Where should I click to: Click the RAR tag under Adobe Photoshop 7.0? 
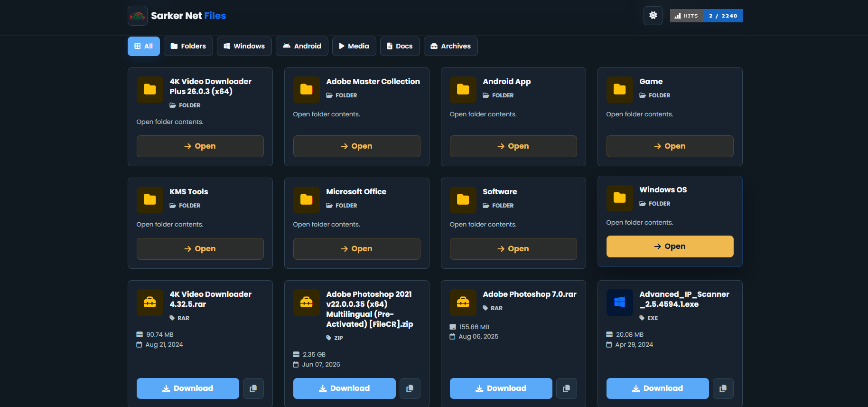(x=493, y=308)
